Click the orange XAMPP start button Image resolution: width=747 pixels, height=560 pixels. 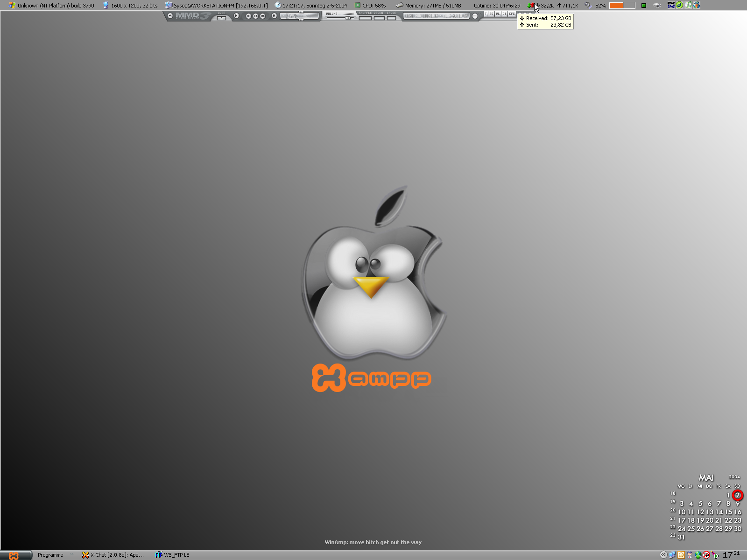[14, 555]
